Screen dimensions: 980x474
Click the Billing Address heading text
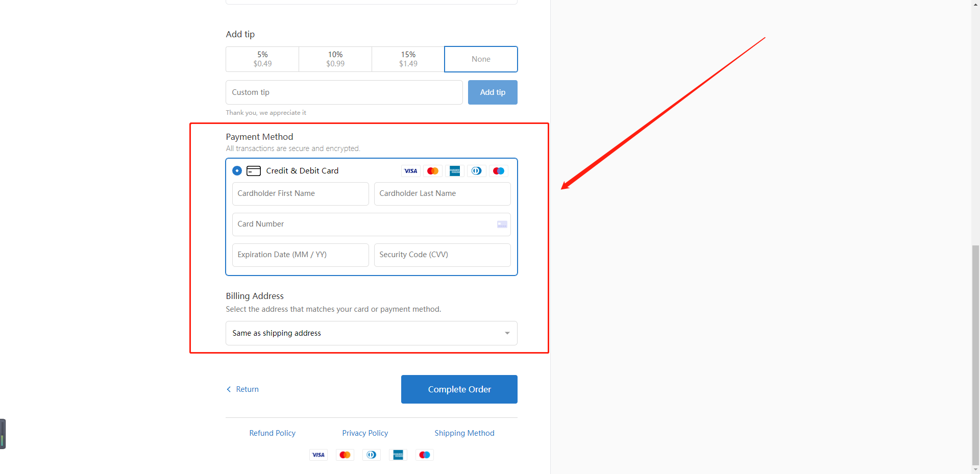coord(255,296)
